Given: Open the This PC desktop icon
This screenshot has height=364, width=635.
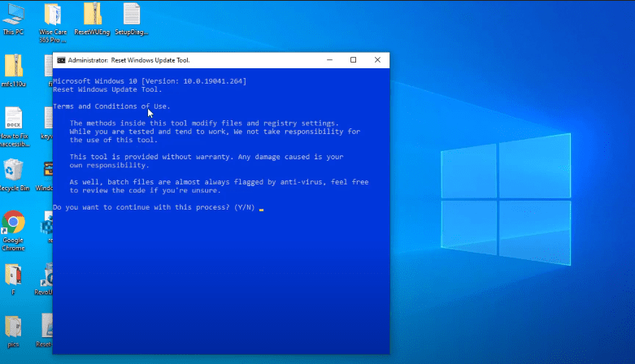Looking at the screenshot, I should point(13,19).
